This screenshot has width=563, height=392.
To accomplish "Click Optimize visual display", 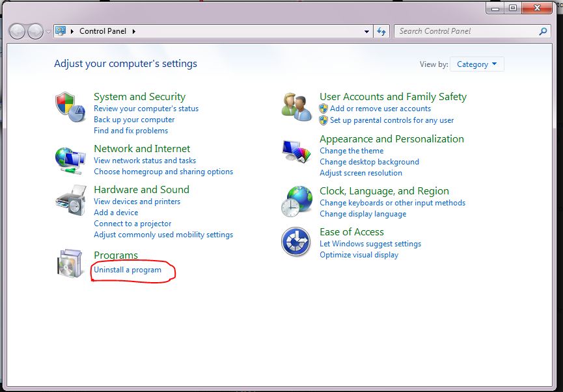I will (x=359, y=255).
